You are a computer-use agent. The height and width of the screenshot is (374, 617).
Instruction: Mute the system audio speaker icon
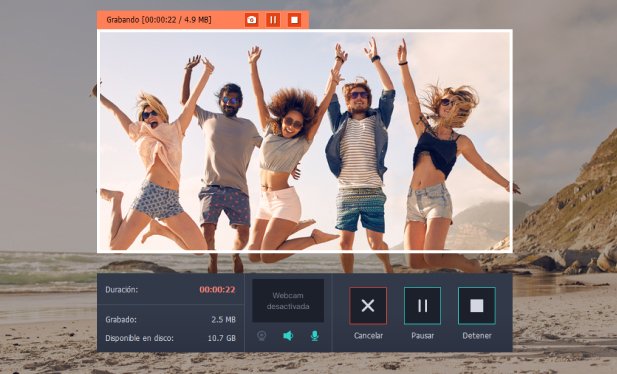[x=288, y=336]
